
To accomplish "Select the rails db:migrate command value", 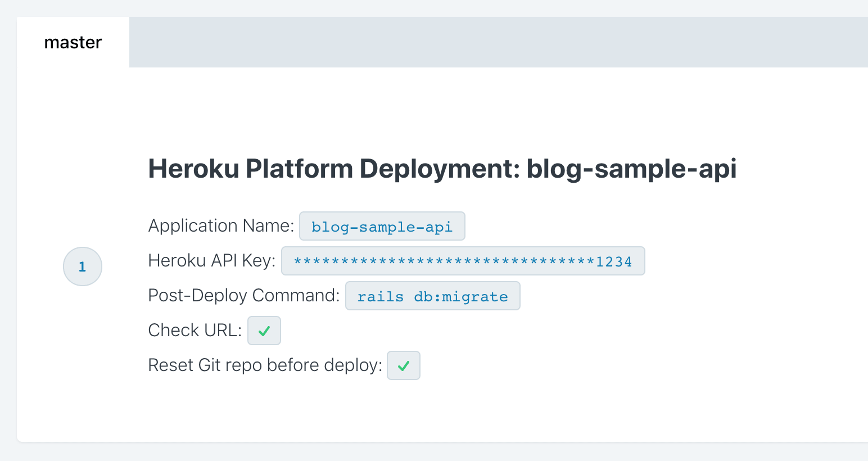I will click(433, 296).
